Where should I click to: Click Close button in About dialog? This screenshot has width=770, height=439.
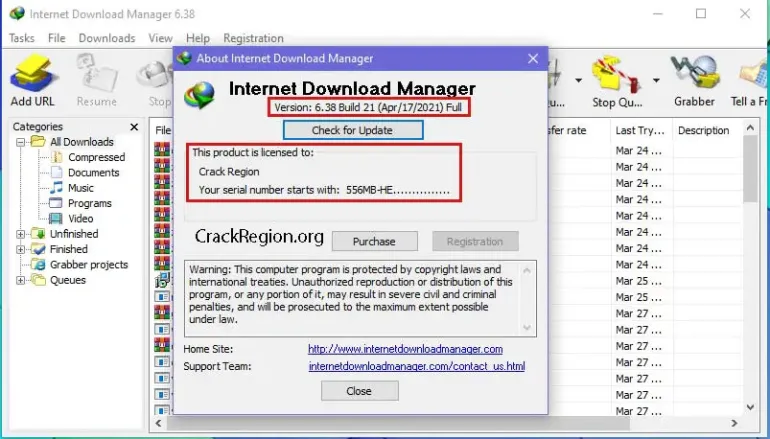pyautogui.click(x=359, y=391)
